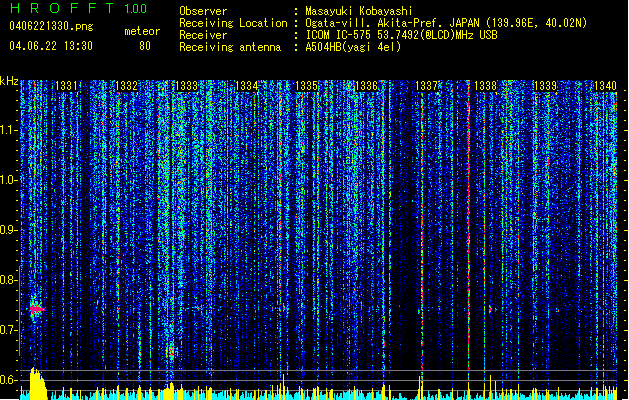This screenshot has height=400, width=629.
Task: Select the filename 0406221330.png
Action: coord(51,26)
